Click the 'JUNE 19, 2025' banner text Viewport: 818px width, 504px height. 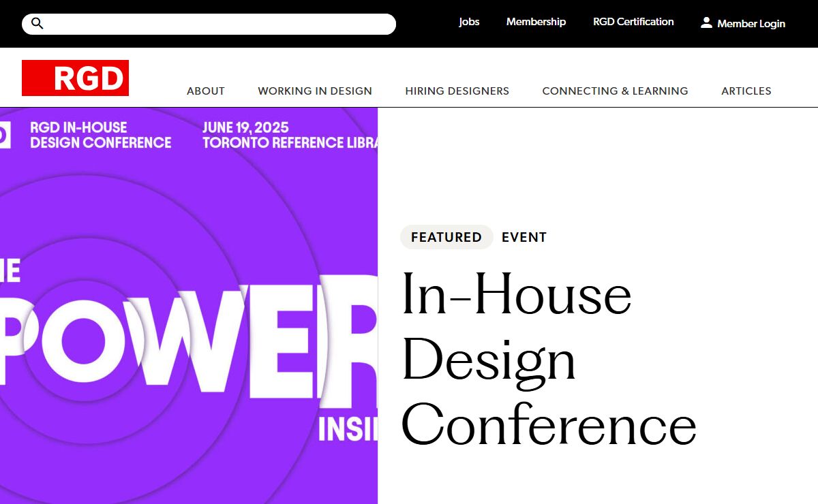click(245, 127)
